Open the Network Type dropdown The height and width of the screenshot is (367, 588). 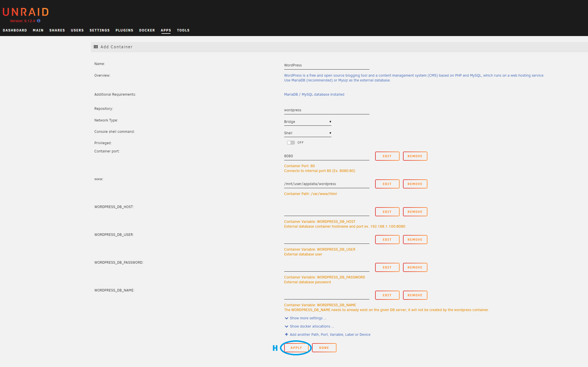(x=307, y=122)
